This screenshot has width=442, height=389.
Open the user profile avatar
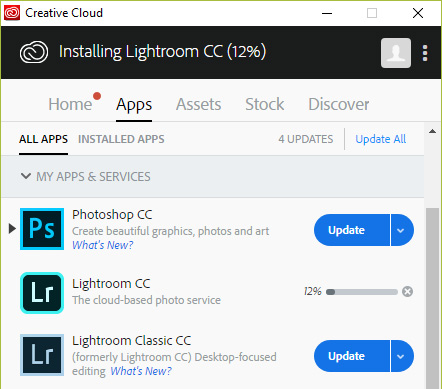pos(396,53)
